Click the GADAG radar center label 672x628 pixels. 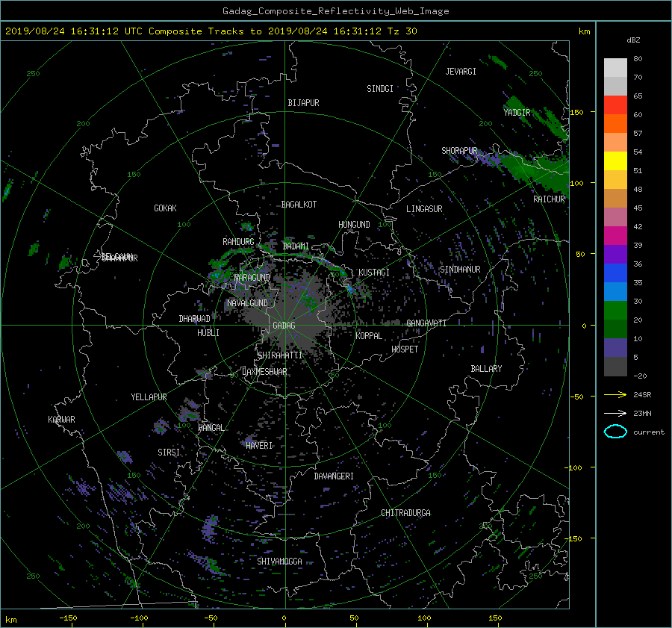[x=284, y=326]
